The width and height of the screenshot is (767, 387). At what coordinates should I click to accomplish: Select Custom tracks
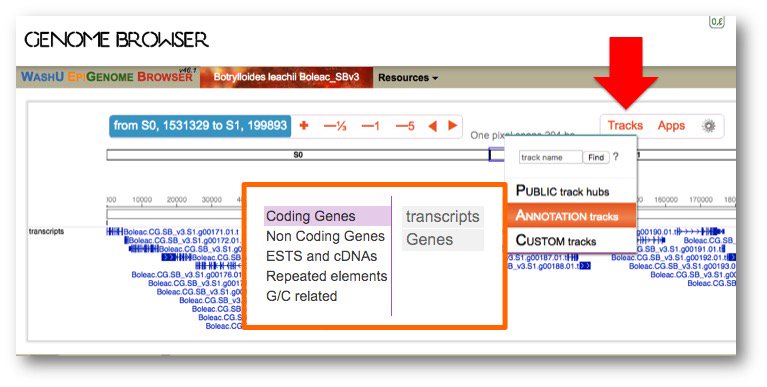[x=571, y=241]
